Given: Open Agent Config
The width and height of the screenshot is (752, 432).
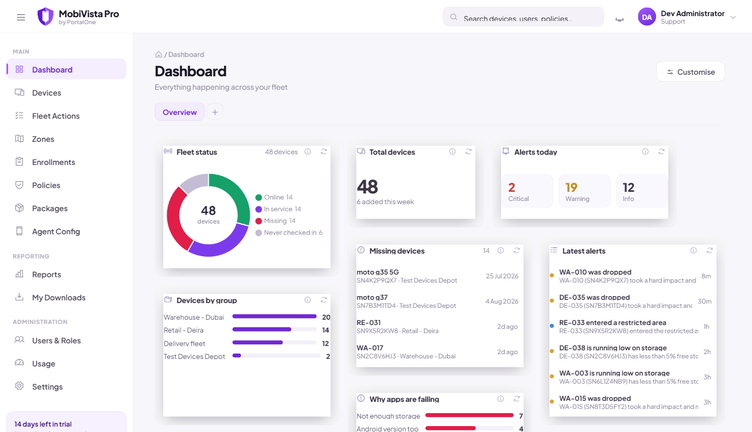Looking at the screenshot, I should [67, 231].
